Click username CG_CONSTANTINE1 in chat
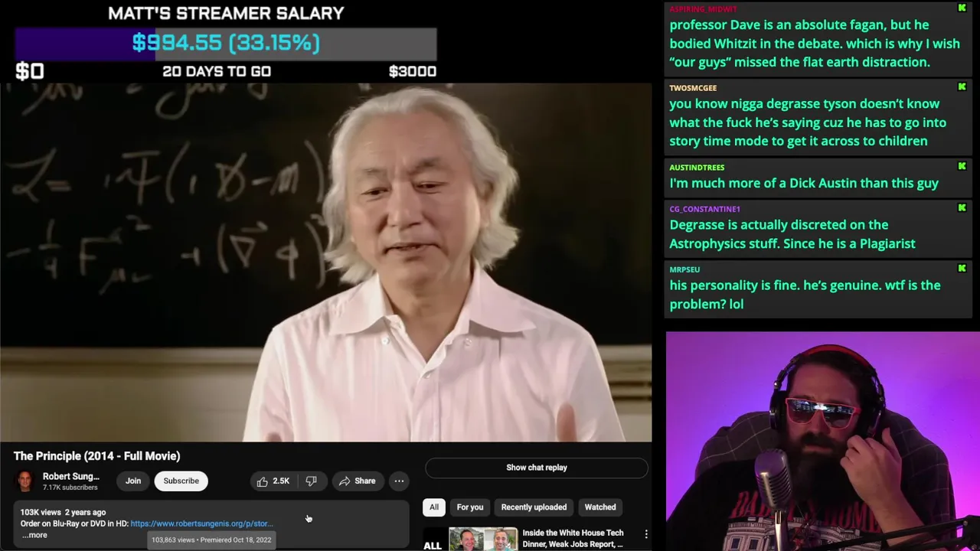The image size is (980, 551). [704, 208]
